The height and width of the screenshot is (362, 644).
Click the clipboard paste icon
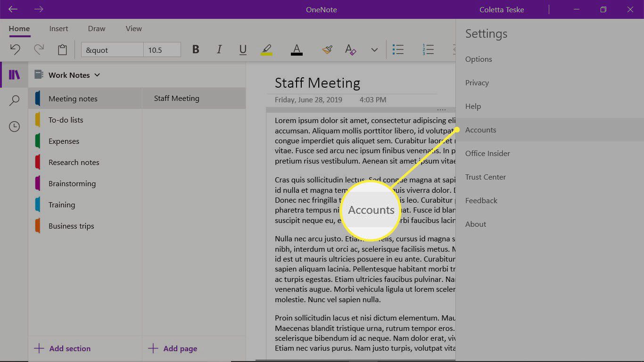62,49
